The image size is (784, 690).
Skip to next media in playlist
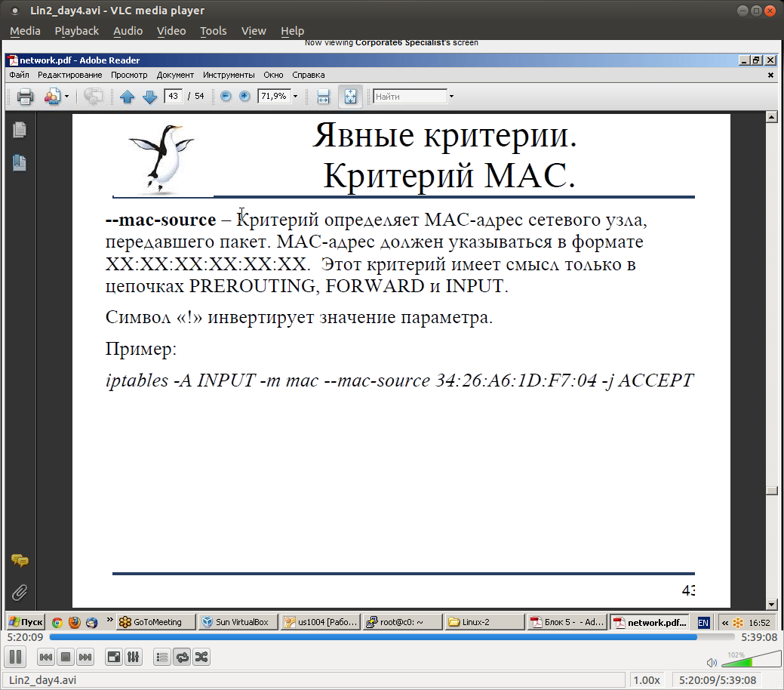click(85, 658)
